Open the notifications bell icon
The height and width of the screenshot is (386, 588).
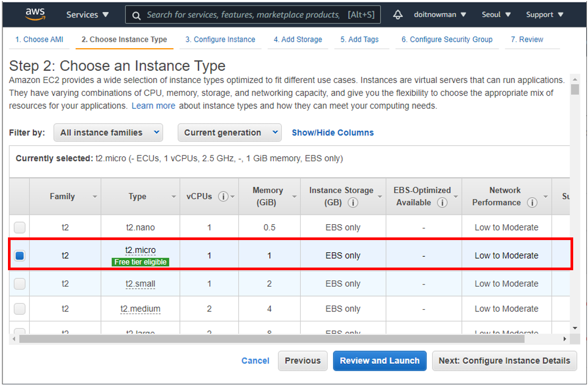tap(397, 15)
